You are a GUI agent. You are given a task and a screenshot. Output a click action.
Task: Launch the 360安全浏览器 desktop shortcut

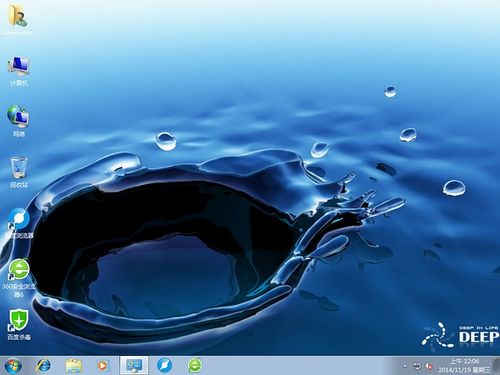point(19,277)
